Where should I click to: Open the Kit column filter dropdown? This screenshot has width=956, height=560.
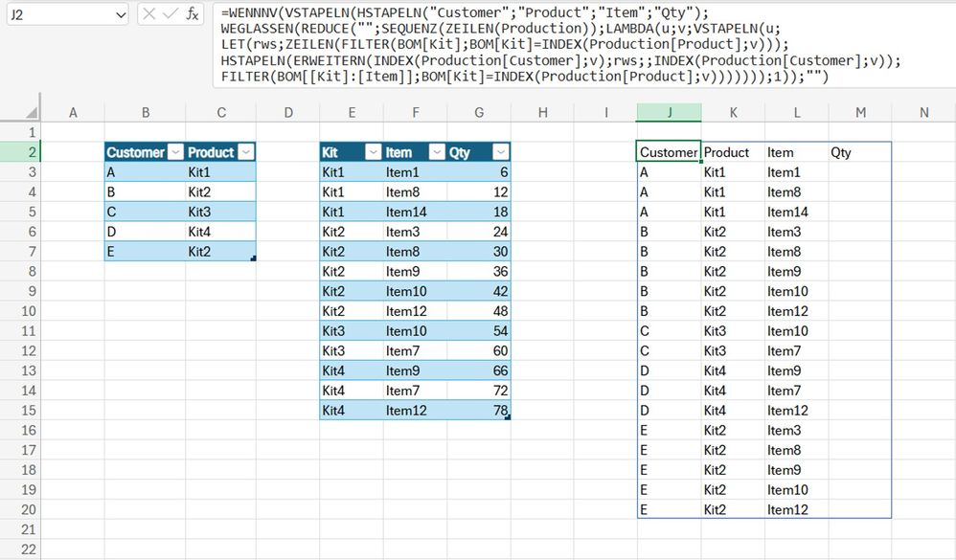coord(374,152)
